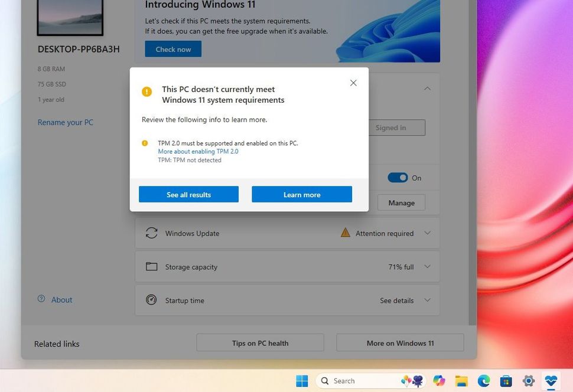
Task: Open Tips on PC health
Action: pos(260,342)
